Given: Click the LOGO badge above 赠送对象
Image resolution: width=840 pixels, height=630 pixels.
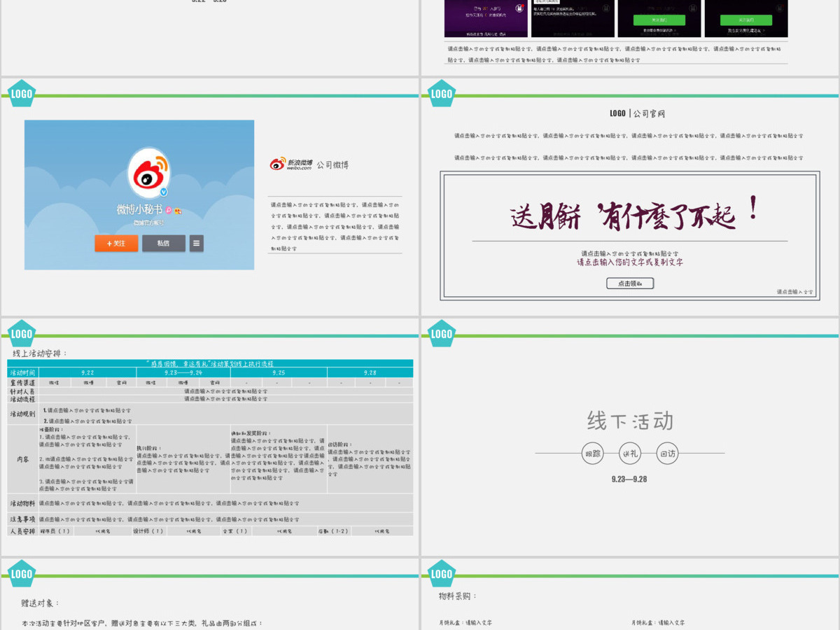Looking at the screenshot, I should (x=22, y=574).
